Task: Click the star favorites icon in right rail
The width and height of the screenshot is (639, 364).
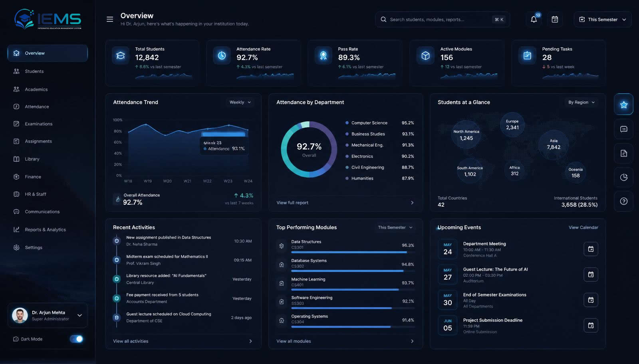Action: [623, 105]
